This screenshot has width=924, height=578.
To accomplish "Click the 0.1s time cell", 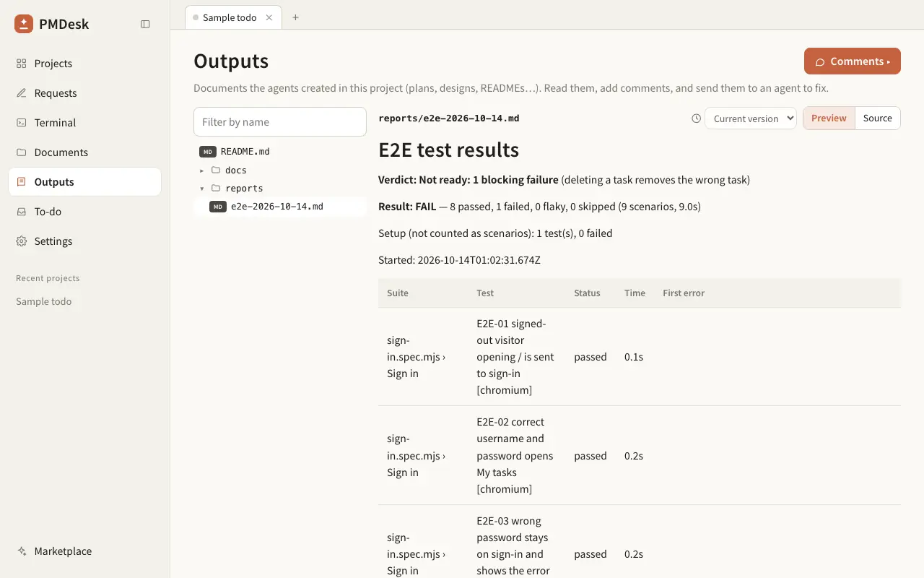I will (x=634, y=357).
